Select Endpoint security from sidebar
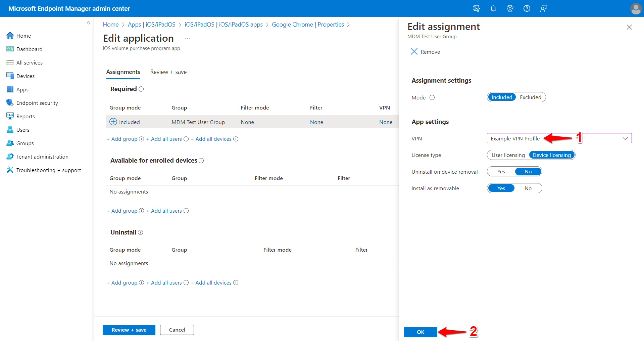Viewport: 644px width, 341px height. coord(37,102)
